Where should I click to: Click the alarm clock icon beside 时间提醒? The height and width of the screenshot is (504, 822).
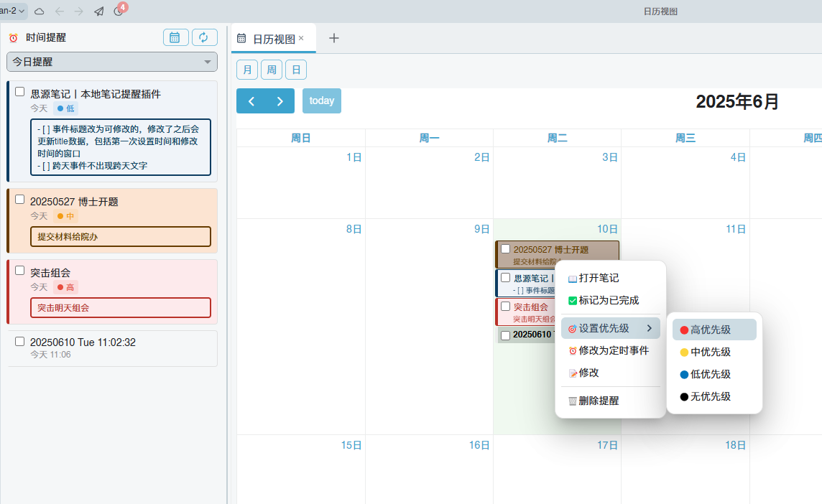coord(14,38)
